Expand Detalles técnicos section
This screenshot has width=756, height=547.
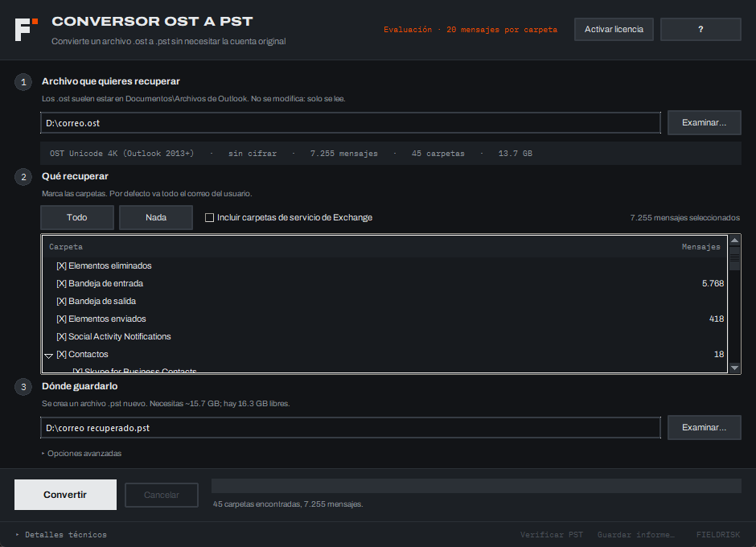[61, 534]
